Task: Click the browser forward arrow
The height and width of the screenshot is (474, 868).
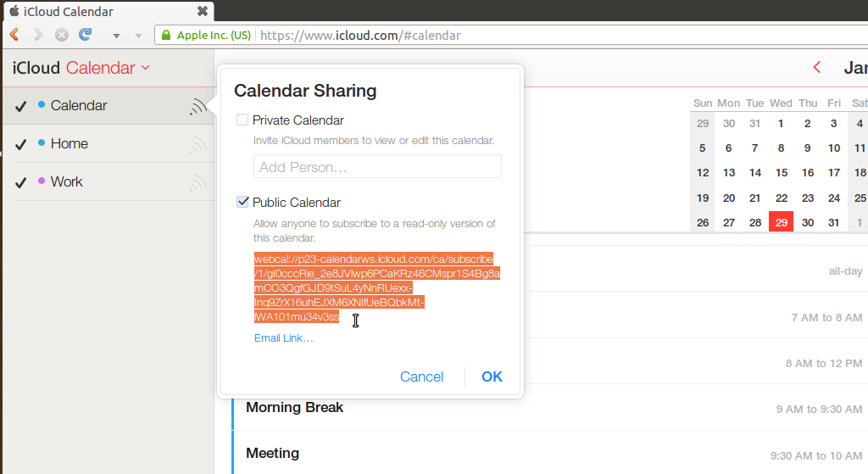Action: 38,35
